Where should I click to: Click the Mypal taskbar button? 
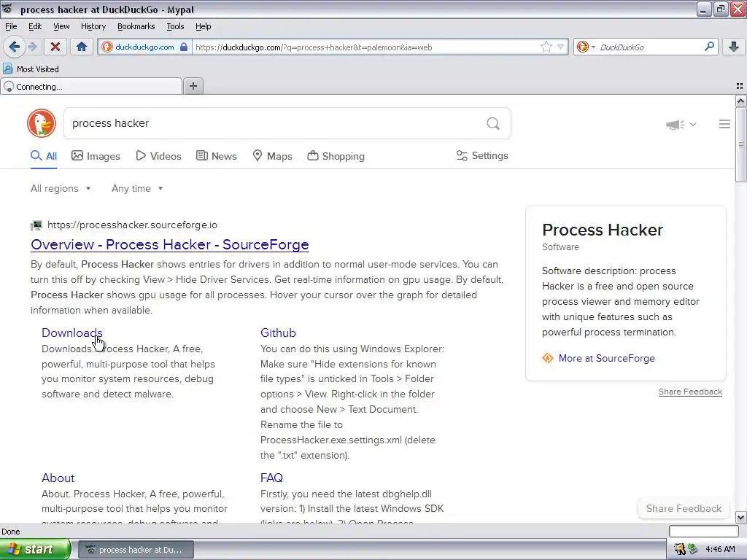(136, 550)
